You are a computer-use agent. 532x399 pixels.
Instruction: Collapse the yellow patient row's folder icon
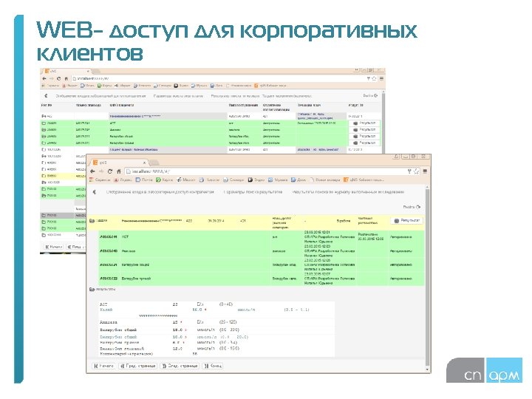tap(92, 221)
